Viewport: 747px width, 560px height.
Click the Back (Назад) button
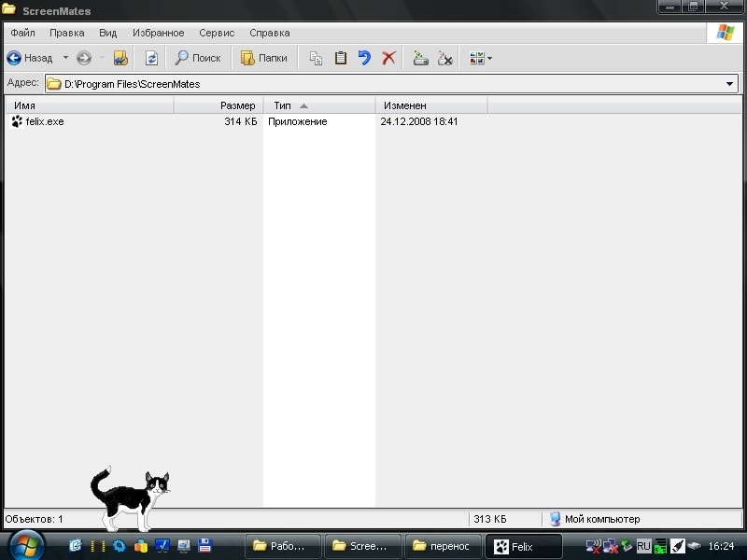point(30,58)
